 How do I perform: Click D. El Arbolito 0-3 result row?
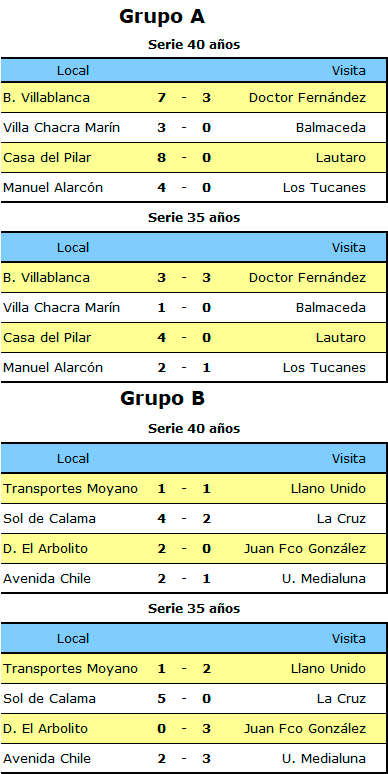point(194,729)
